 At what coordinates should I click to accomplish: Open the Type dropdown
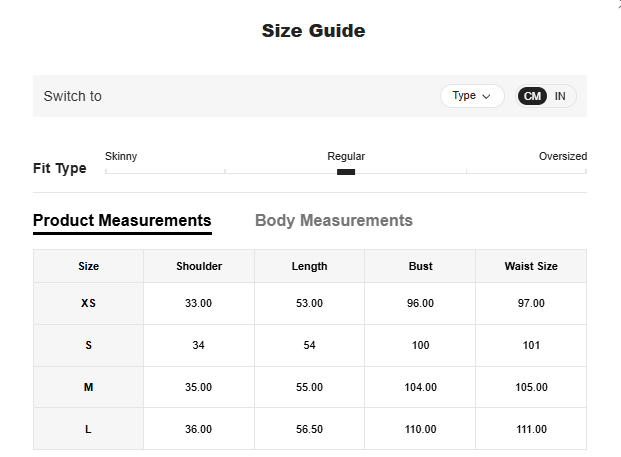pos(472,96)
